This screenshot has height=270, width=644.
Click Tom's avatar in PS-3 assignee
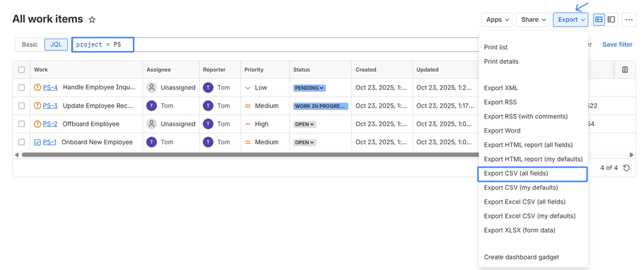(x=151, y=106)
